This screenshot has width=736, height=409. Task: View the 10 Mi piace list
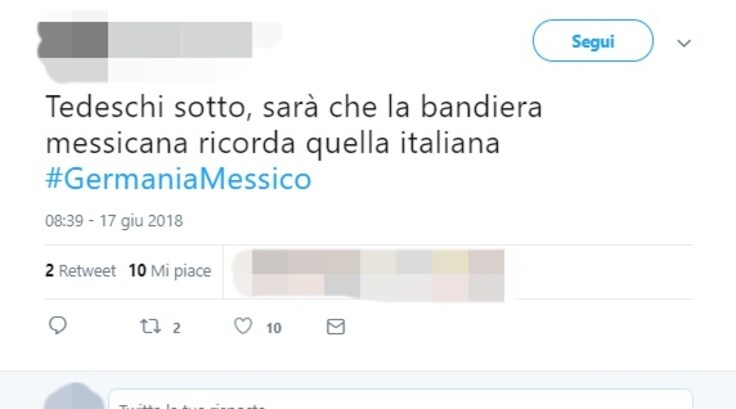click(170, 271)
